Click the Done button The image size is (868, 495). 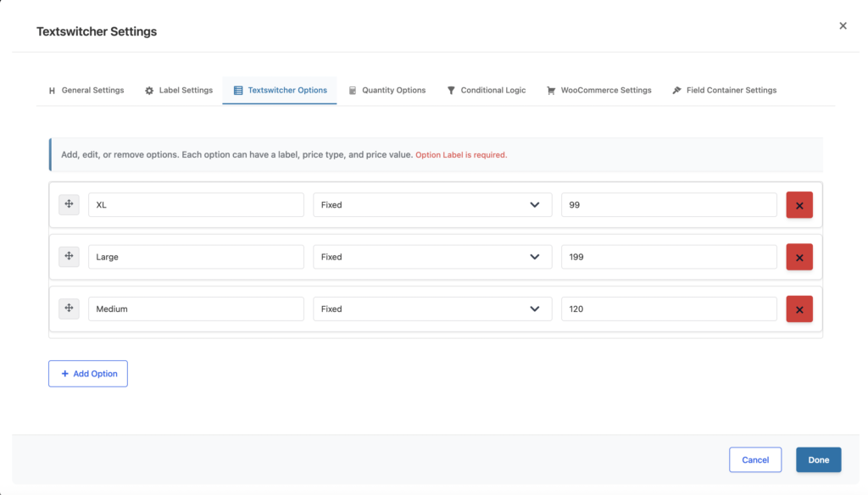pos(818,460)
